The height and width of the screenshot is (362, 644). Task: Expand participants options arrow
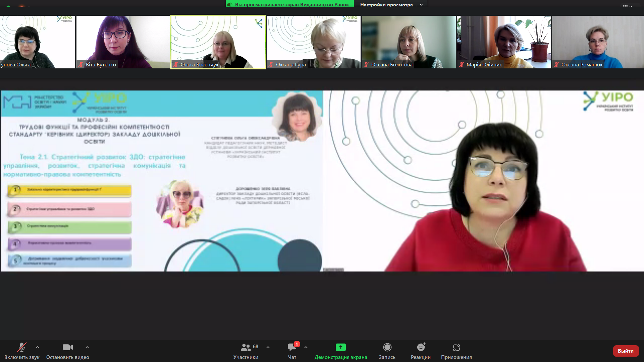[268, 347]
